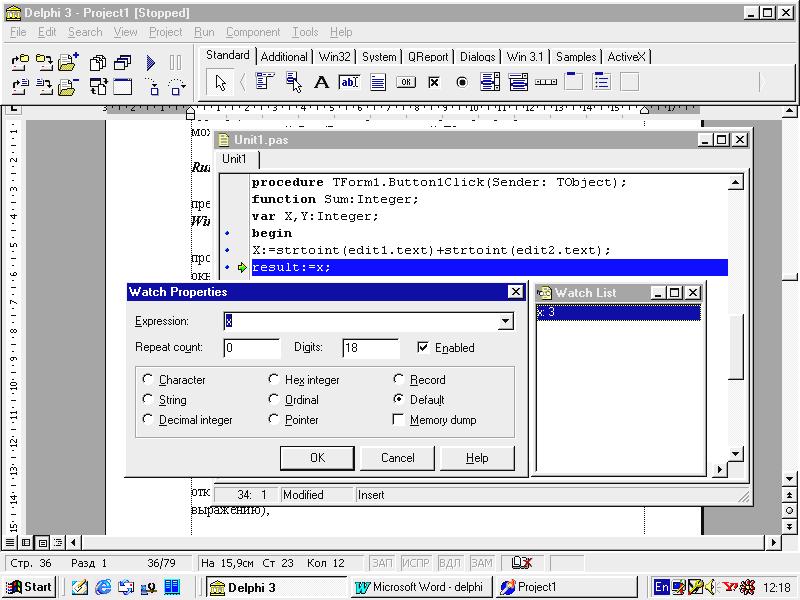Select the Decimal integer radio button
The height and width of the screenshot is (600, 800).
(x=147, y=419)
